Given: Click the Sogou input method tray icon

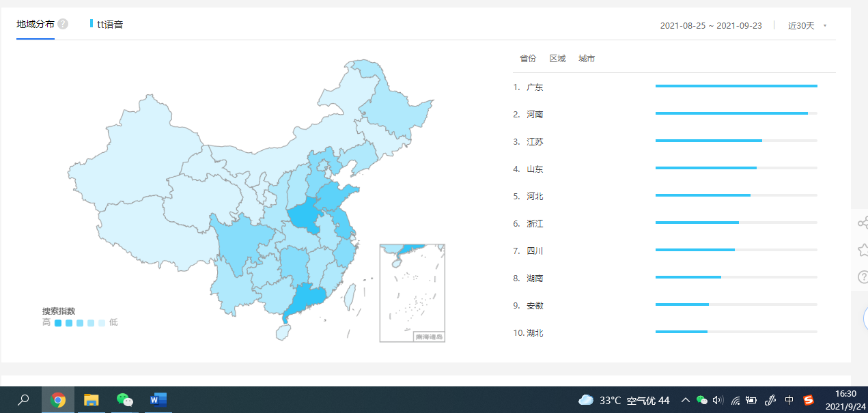Looking at the screenshot, I should tap(809, 400).
